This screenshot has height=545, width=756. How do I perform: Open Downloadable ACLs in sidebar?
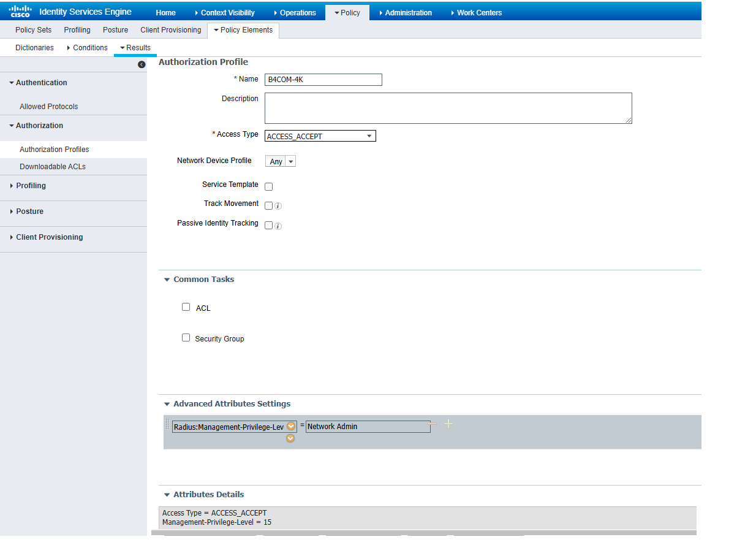[53, 167]
